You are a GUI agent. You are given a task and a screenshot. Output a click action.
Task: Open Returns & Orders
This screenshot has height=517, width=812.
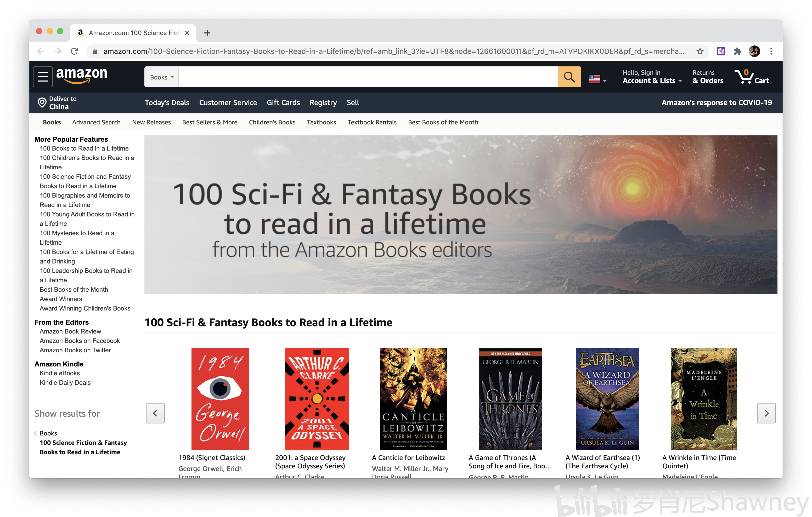tap(708, 77)
